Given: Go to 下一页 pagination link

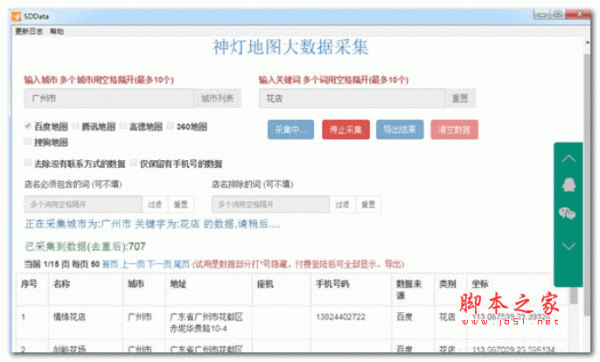Looking at the screenshot, I should (159, 264).
